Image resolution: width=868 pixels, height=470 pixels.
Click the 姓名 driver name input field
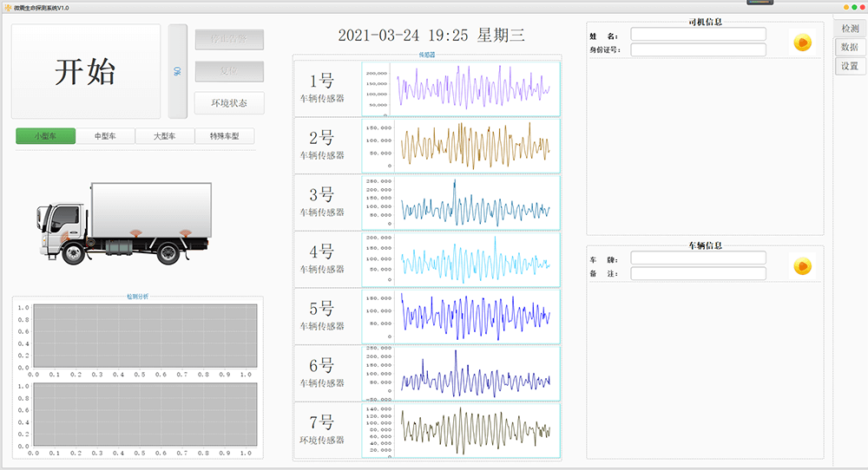point(699,35)
